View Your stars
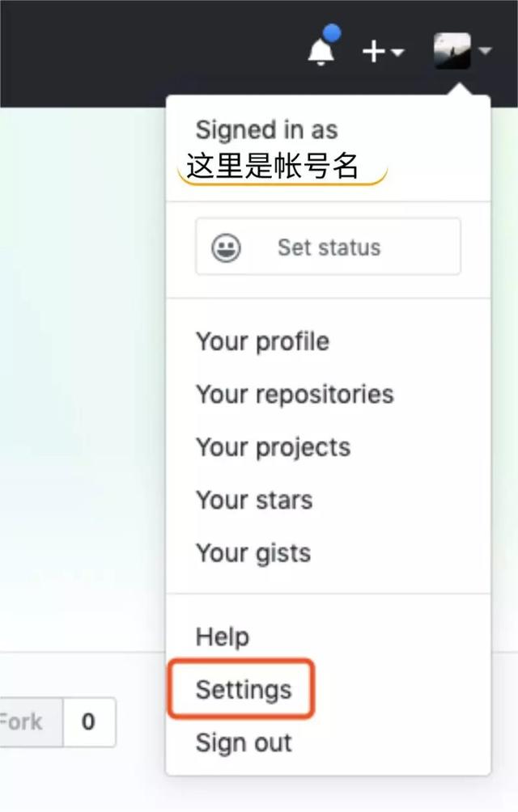 (x=254, y=501)
